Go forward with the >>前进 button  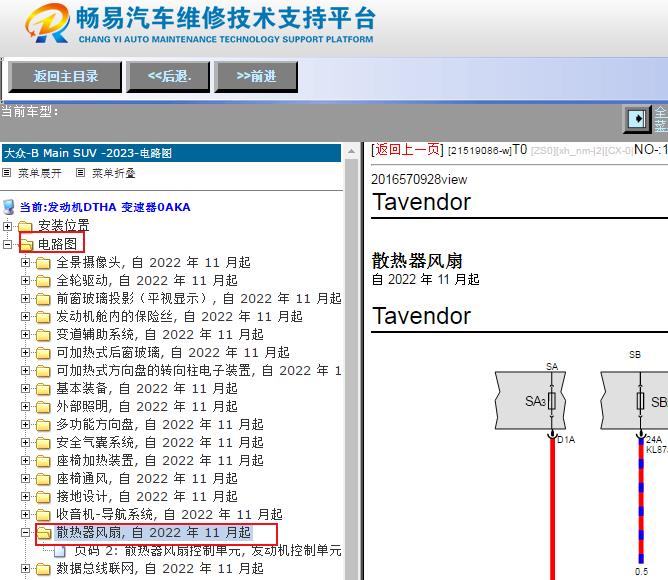(256, 77)
